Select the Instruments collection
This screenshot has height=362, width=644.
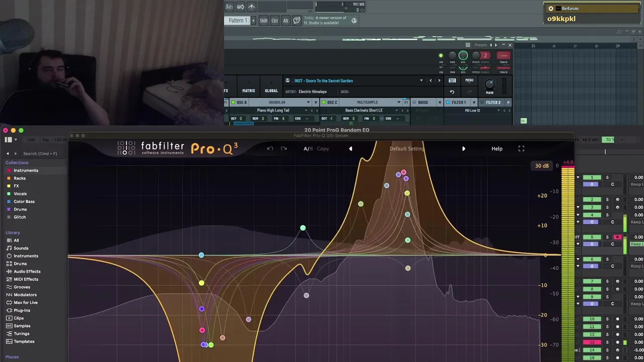26,170
